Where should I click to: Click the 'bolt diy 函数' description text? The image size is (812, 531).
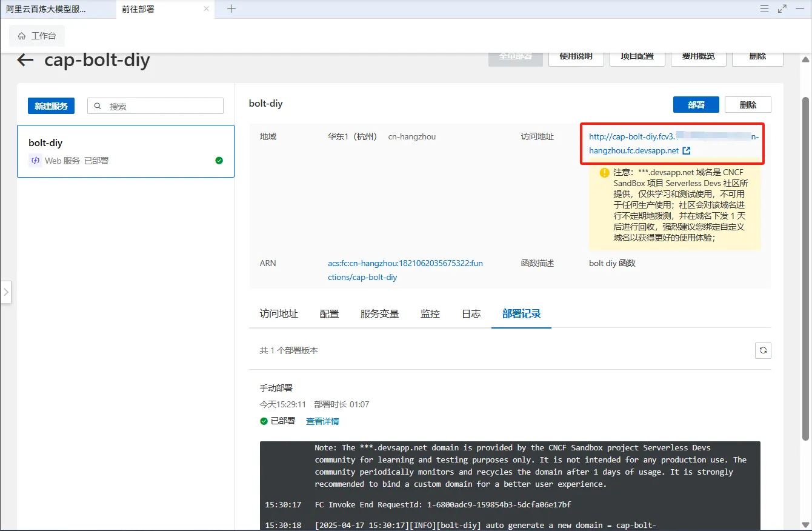[x=612, y=264]
